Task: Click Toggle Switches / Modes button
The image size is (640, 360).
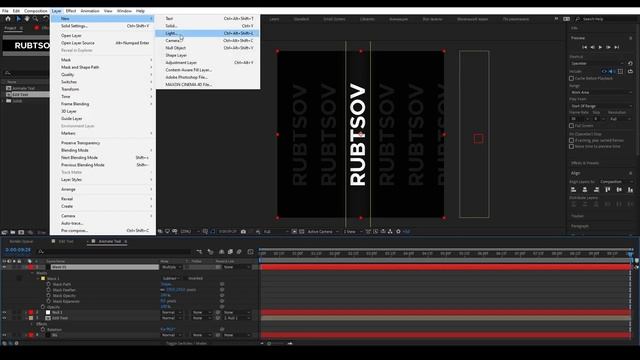Action: coord(187,343)
